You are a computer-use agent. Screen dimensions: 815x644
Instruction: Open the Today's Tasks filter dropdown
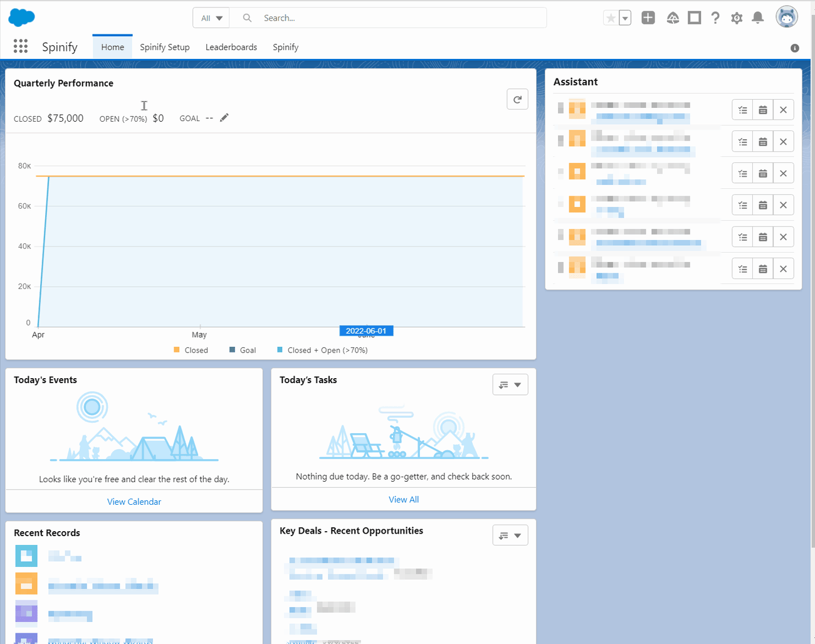510,384
